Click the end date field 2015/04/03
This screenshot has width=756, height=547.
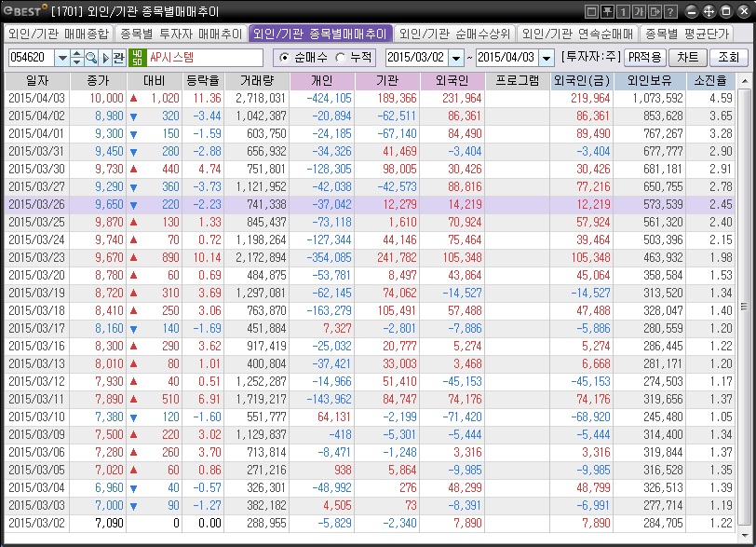pos(507,58)
